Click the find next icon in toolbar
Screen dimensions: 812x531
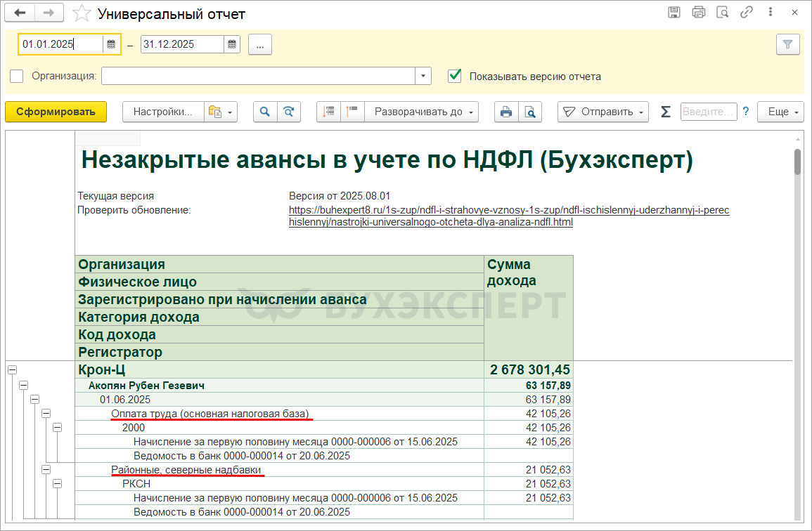(x=289, y=112)
